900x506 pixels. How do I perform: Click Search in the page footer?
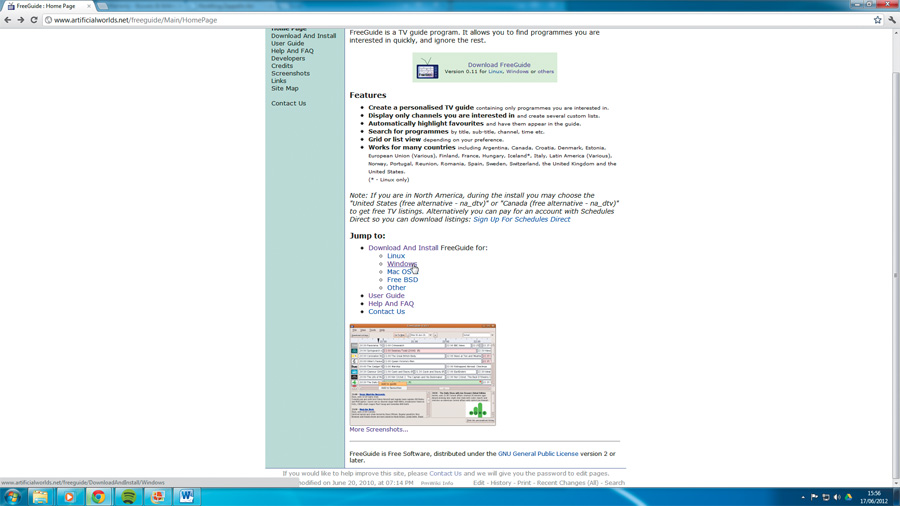coord(615,482)
